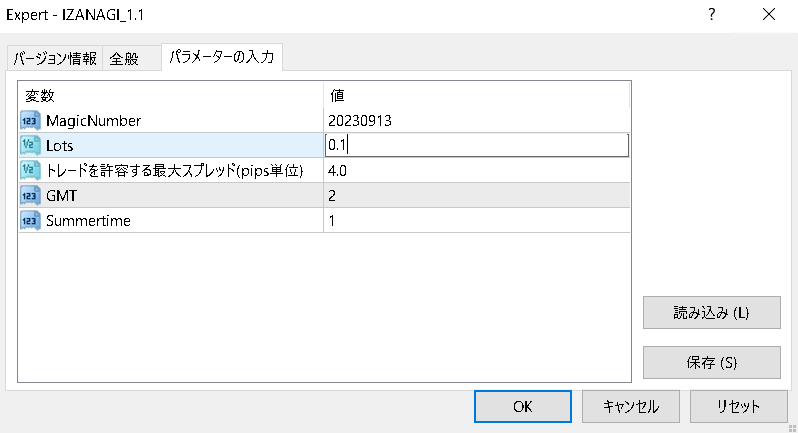Click the Summertime value cell
The image size is (798, 433).
pos(476,220)
